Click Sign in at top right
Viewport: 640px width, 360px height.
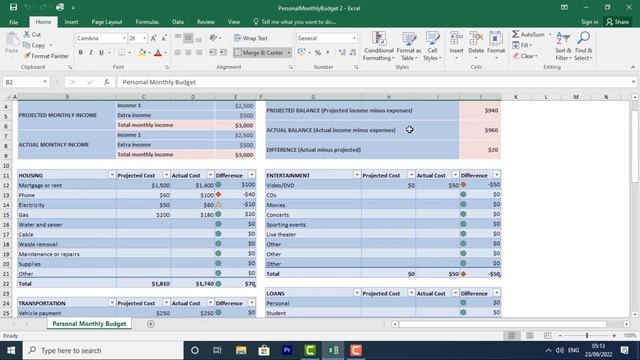(x=589, y=22)
